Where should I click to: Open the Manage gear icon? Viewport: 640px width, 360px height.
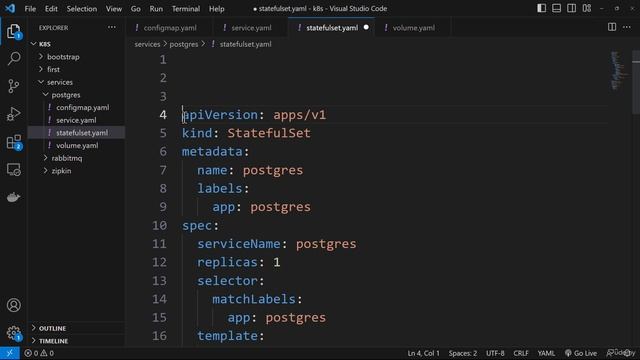[13, 333]
